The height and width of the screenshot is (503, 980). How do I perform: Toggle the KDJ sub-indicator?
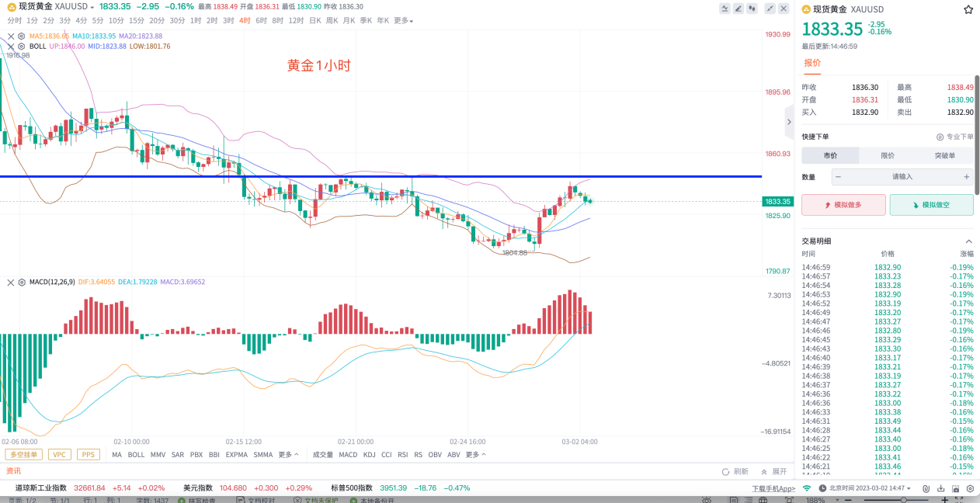[369, 454]
